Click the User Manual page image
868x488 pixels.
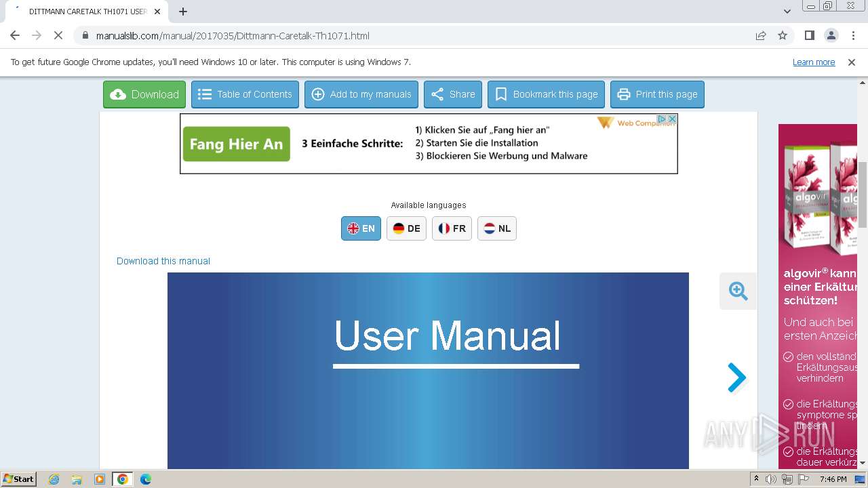(x=428, y=371)
